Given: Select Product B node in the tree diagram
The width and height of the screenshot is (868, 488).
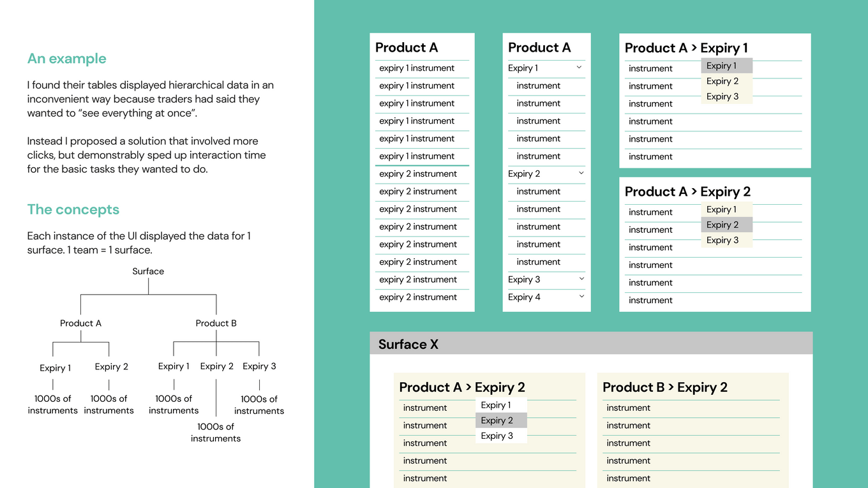Looking at the screenshot, I should click(216, 323).
